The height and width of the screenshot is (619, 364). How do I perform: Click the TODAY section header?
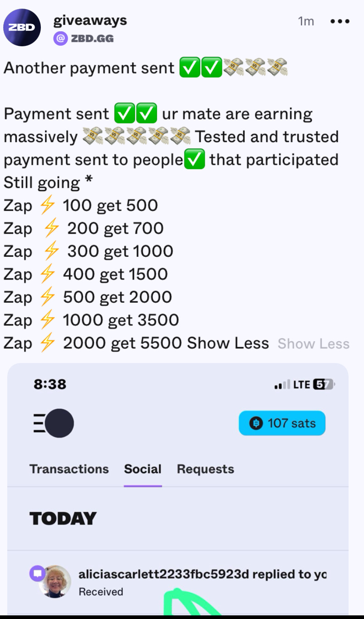point(63,518)
